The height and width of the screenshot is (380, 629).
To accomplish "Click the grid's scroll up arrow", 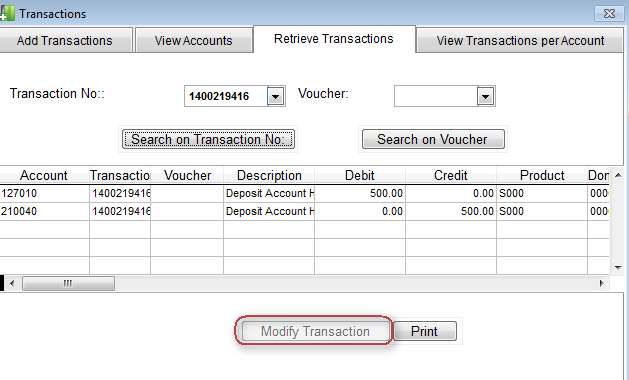I will point(618,175).
